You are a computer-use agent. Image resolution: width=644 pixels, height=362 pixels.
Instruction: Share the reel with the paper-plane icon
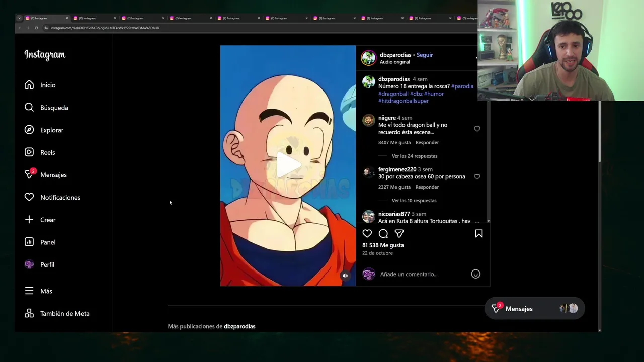[x=399, y=233]
